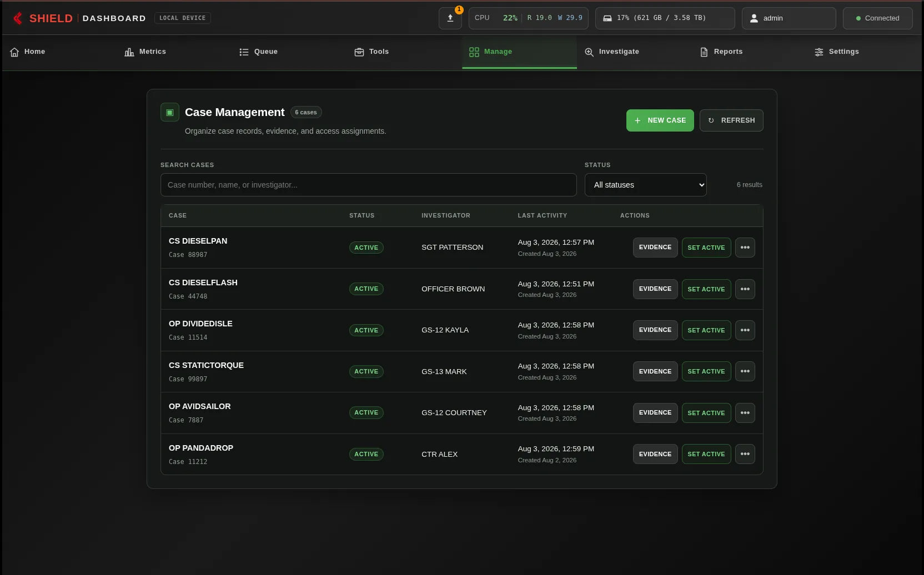
Task: Click the CS DIESELPAN case name
Action: [x=198, y=241]
